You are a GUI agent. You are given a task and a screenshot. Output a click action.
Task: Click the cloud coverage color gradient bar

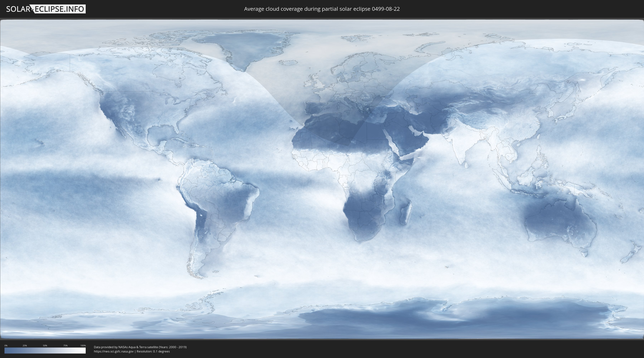[x=45, y=350]
